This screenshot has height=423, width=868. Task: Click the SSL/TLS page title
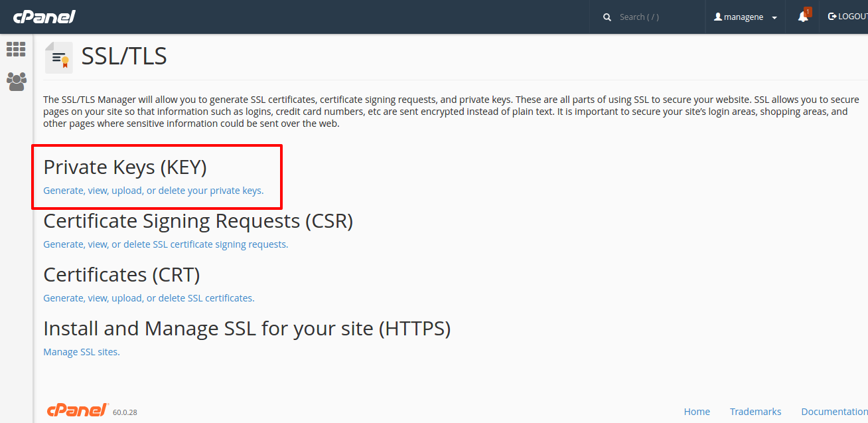click(124, 56)
